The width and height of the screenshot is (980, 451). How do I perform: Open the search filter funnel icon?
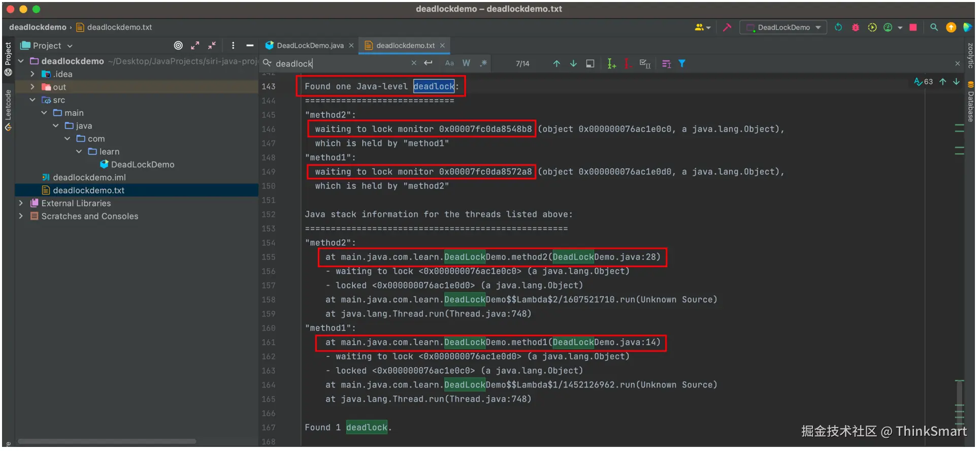(x=682, y=63)
